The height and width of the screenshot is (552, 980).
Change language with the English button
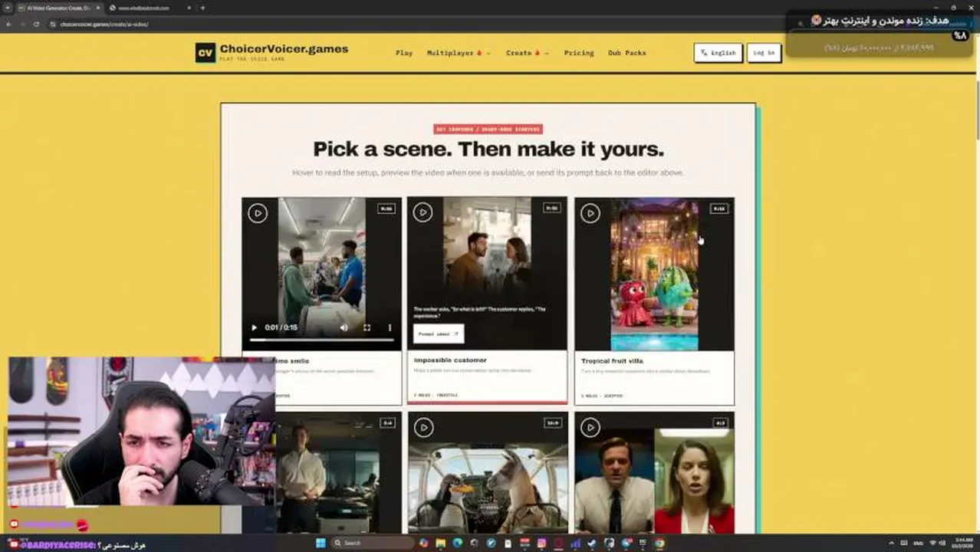coord(718,53)
